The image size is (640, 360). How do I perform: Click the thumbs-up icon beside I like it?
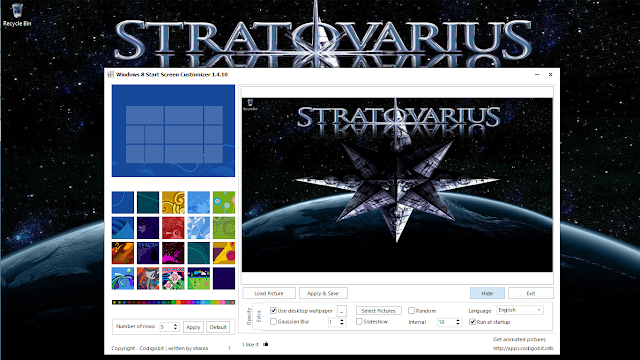point(265,344)
